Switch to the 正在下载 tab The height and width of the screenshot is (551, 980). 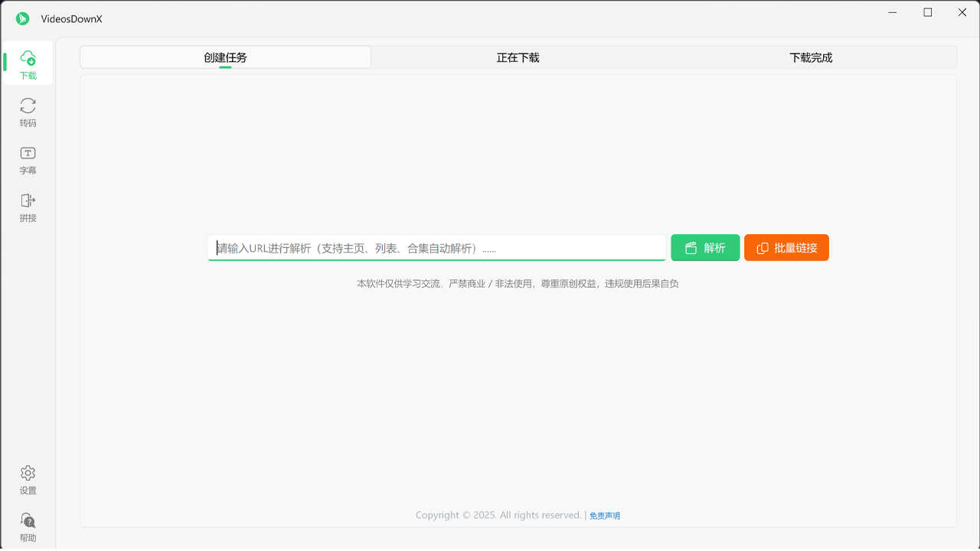click(517, 57)
